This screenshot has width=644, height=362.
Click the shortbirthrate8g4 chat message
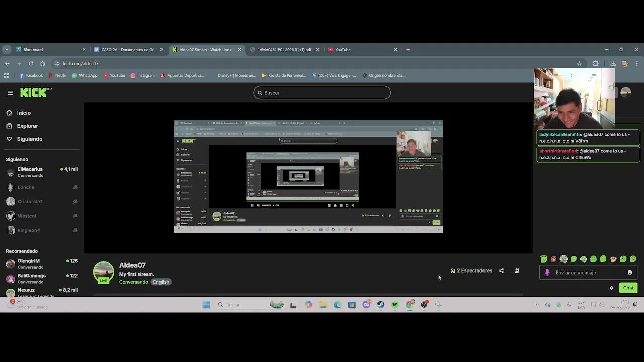click(x=589, y=154)
